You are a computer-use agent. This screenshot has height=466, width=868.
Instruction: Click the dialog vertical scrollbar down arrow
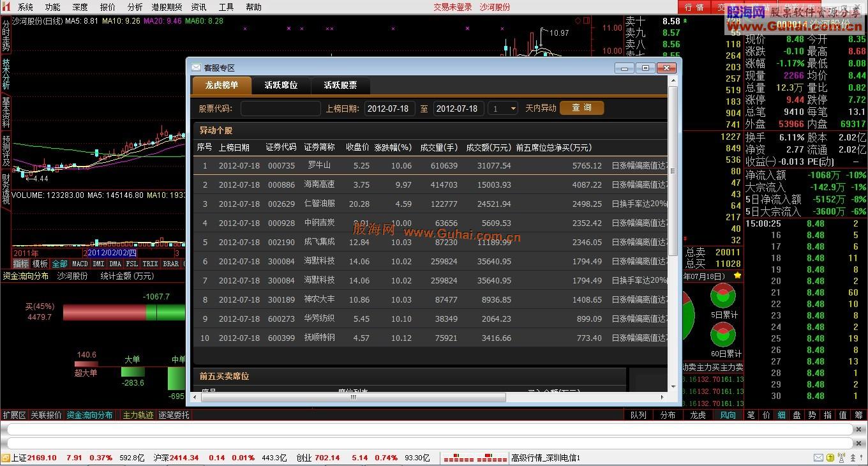pyautogui.click(x=673, y=387)
